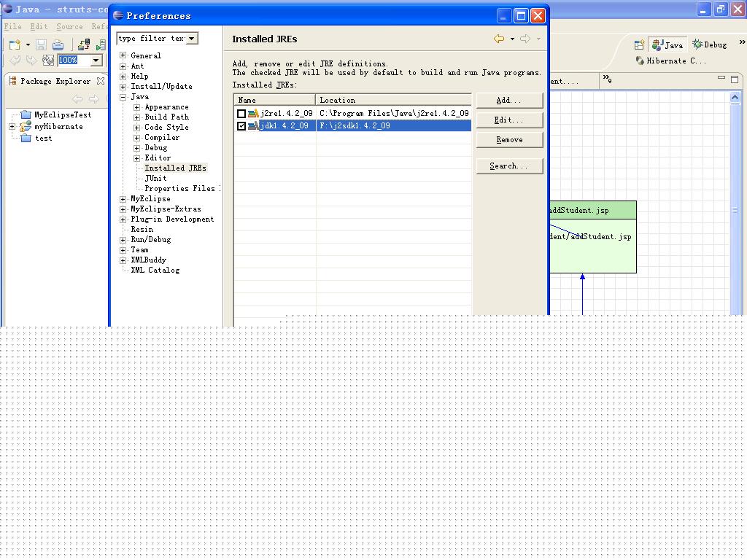Click the preferences forward navigation arrow
The image size is (747, 560).
525,39
